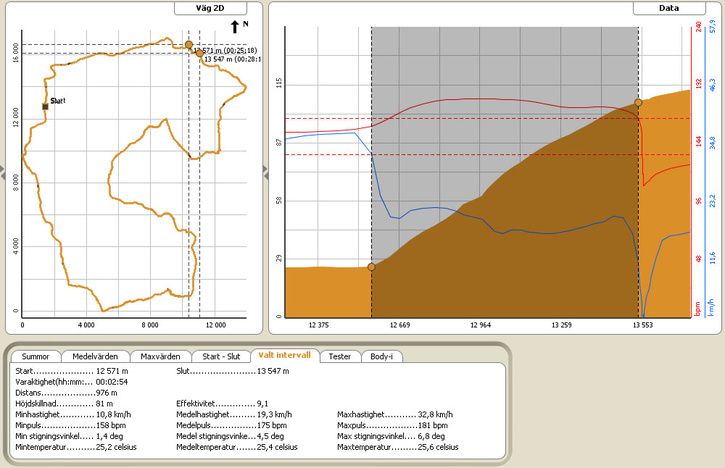Click the 12 964 distance label on graph axis
The height and width of the screenshot is (468, 725).
pos(480,325)
